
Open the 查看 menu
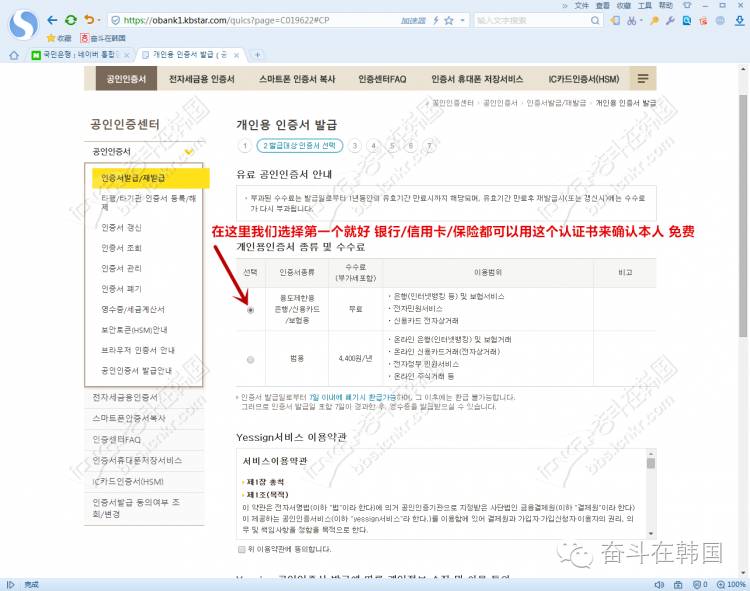603,5
